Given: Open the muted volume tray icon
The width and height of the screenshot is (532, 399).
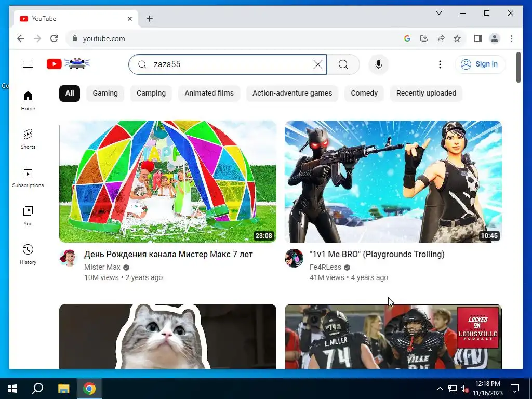Looking at the screenshot, I should (465, 389).
